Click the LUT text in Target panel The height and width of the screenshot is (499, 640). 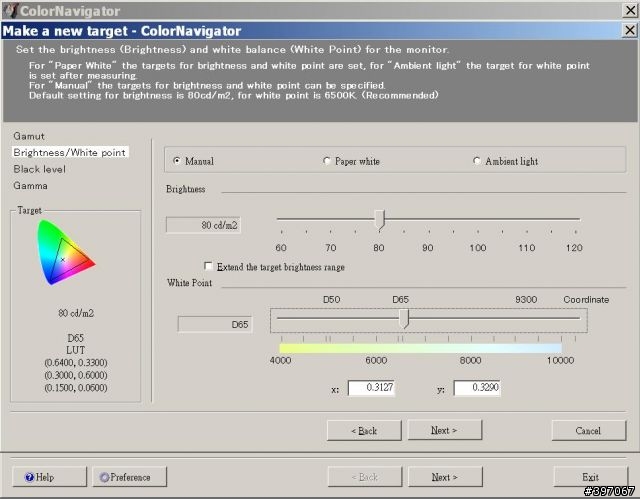(x=76, y=350)
